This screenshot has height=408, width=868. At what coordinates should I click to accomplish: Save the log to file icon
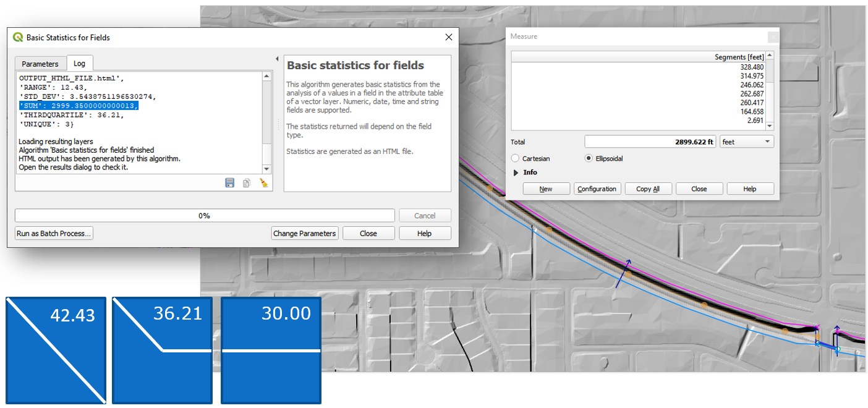tap(230, 183)
